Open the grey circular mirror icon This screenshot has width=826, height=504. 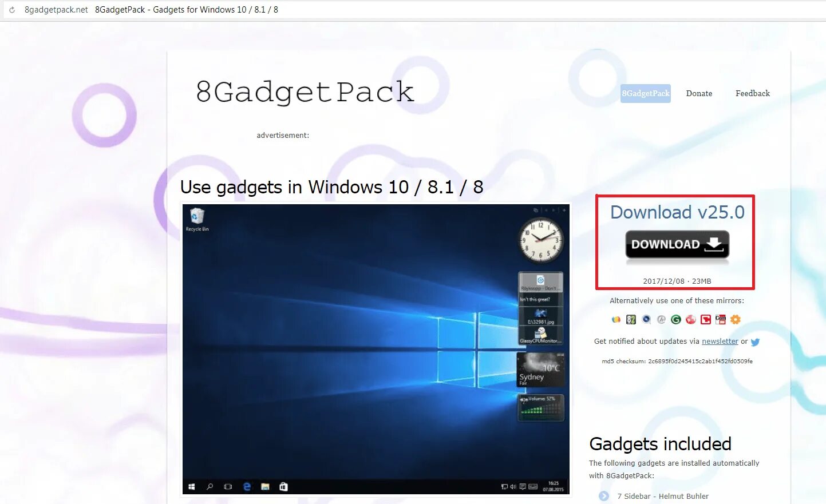[x=661, y=320]
